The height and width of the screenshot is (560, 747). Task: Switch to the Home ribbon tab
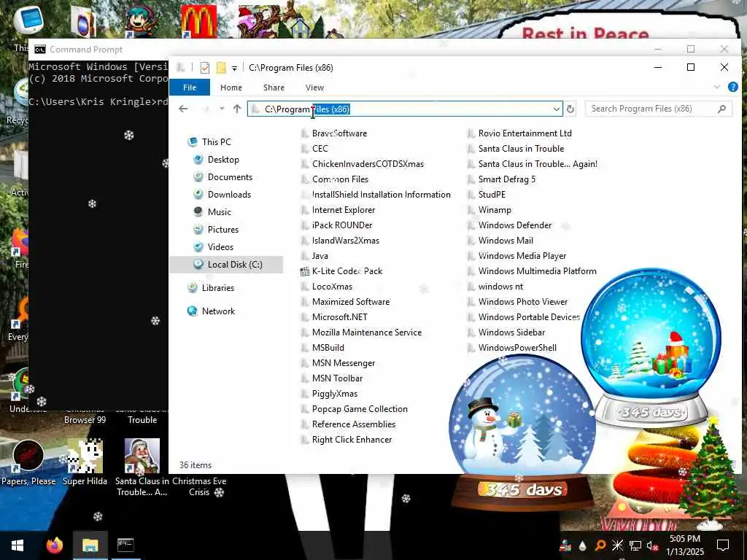pos(231,87)
